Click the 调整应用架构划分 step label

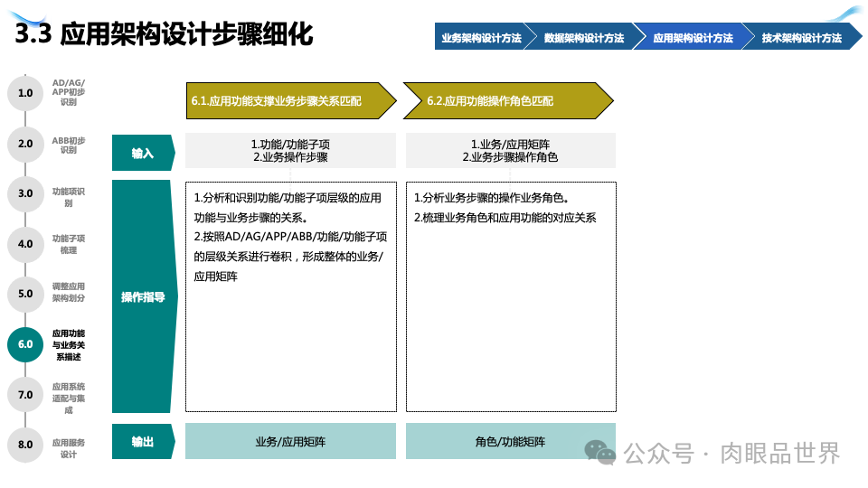69,292
